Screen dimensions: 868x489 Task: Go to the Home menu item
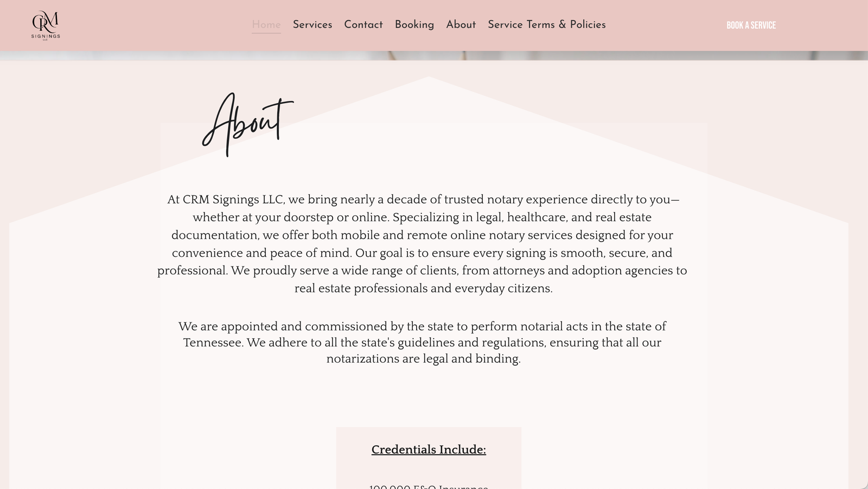click(266, 24)
